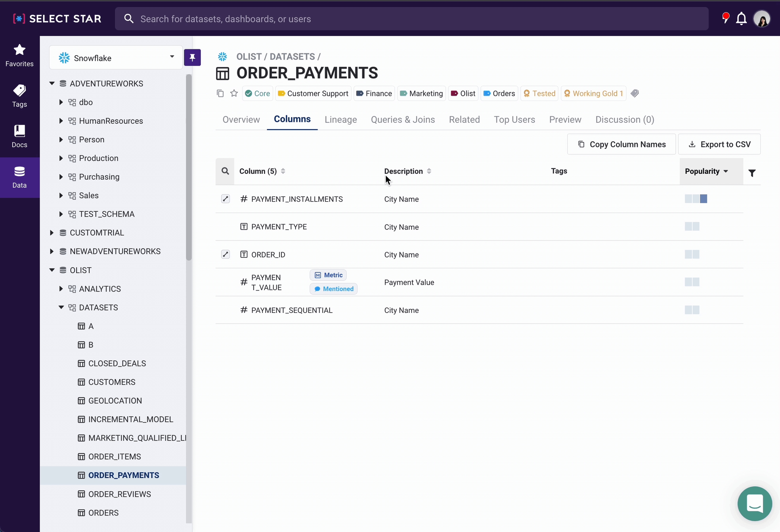Click the column search magnifier icon
780x532 pixels.
coord(225,171)
